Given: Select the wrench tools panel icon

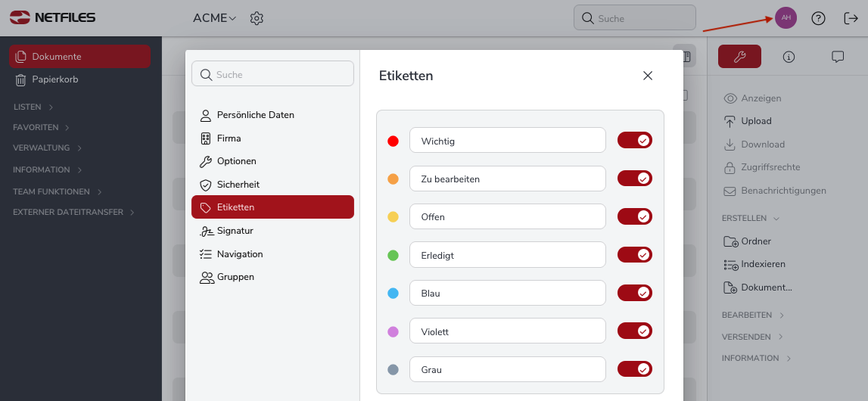Looking at the screenshot, I should click(739, 57).
